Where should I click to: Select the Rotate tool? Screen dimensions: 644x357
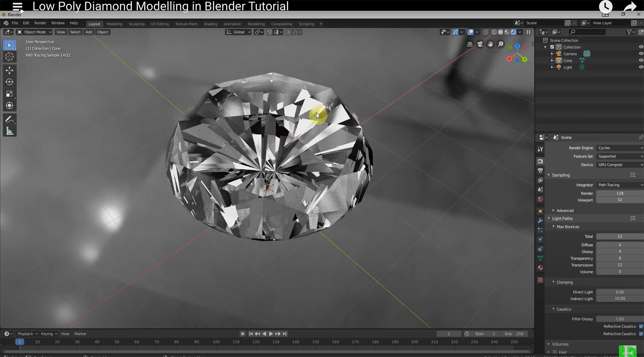pos(9,82)
